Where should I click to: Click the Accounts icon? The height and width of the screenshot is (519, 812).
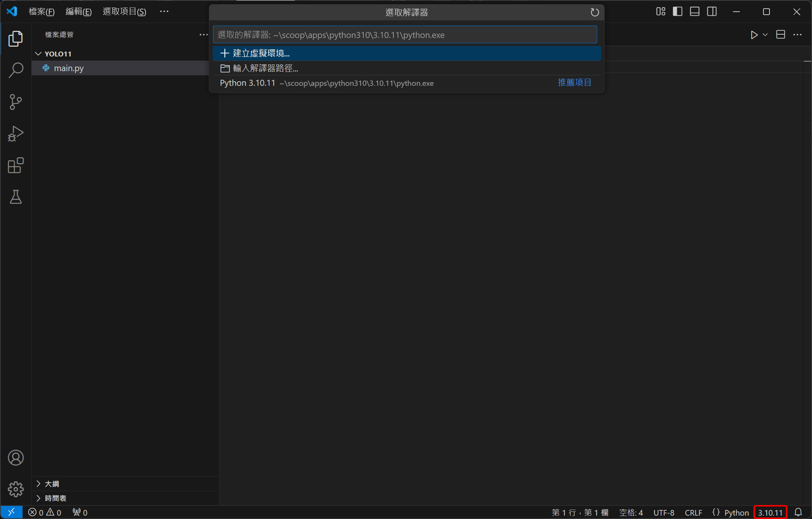point(16,458)
